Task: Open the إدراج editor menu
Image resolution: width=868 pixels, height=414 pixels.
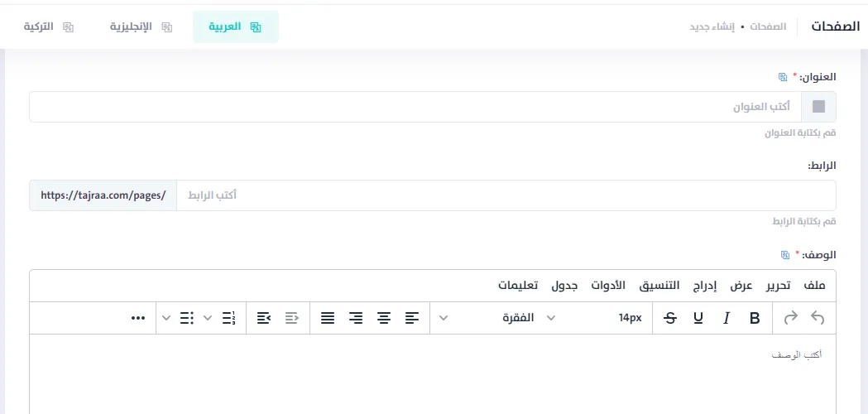Action: coord(705,286)
